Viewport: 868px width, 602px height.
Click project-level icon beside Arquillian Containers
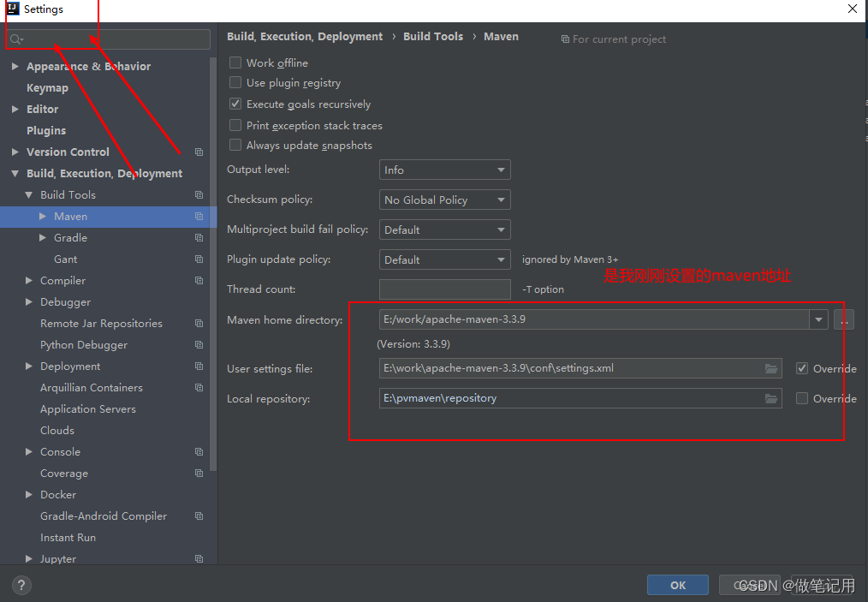coord(199,388)
